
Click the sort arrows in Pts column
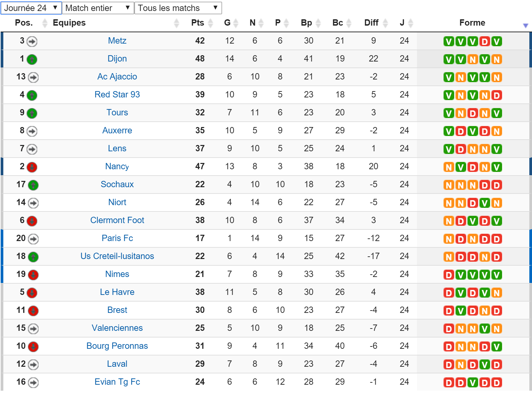[210, 23]
